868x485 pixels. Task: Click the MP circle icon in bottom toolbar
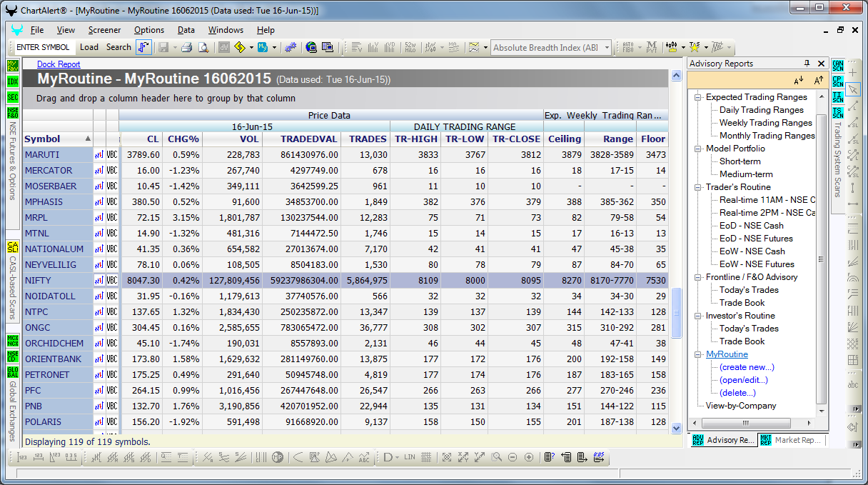(278, 457)
